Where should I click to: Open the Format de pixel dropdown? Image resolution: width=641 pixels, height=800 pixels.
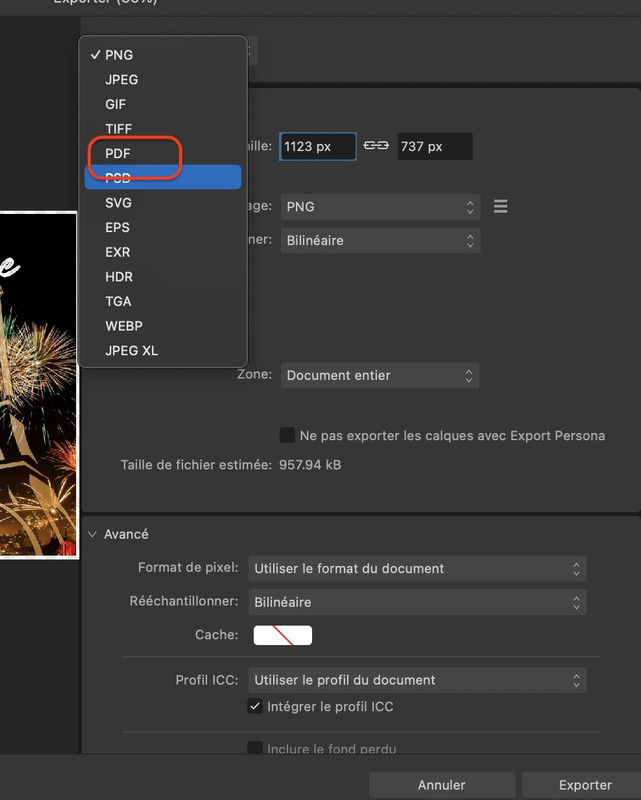pyautogui.click(x=417, y=568)
